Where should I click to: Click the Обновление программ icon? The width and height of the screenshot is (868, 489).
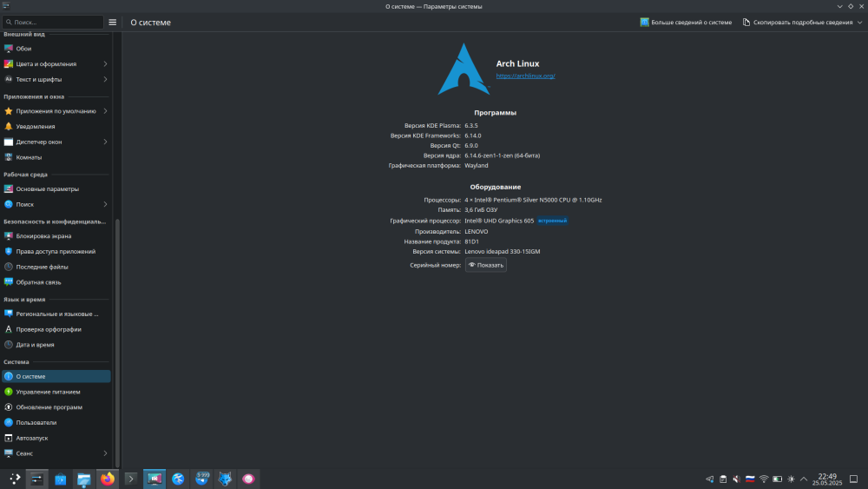point(9,407)
